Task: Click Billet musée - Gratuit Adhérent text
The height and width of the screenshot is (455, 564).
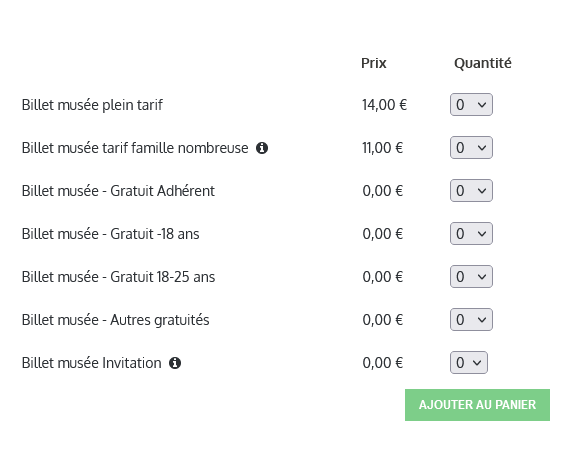Action: coord(118,191)
